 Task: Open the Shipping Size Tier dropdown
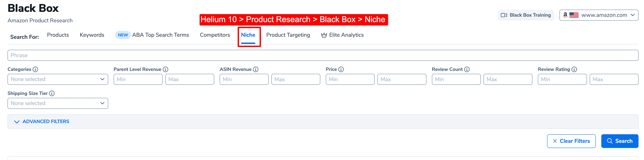58,103
